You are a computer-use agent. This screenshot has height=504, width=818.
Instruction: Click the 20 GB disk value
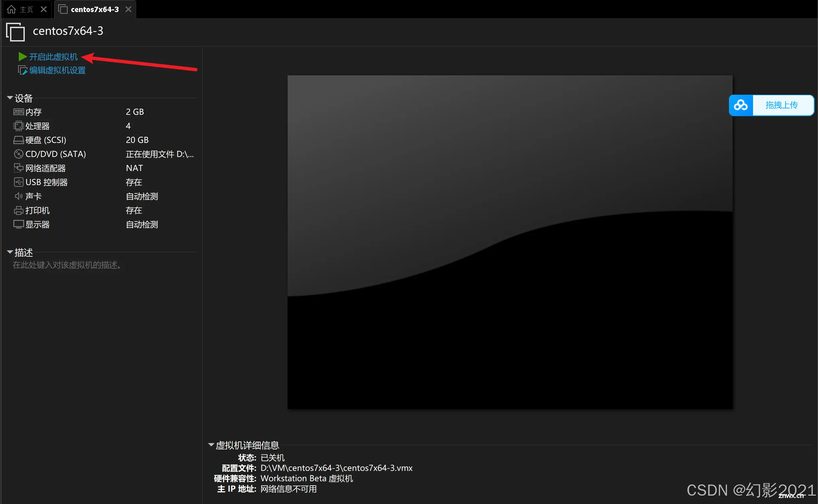click(x=137, y=140)
